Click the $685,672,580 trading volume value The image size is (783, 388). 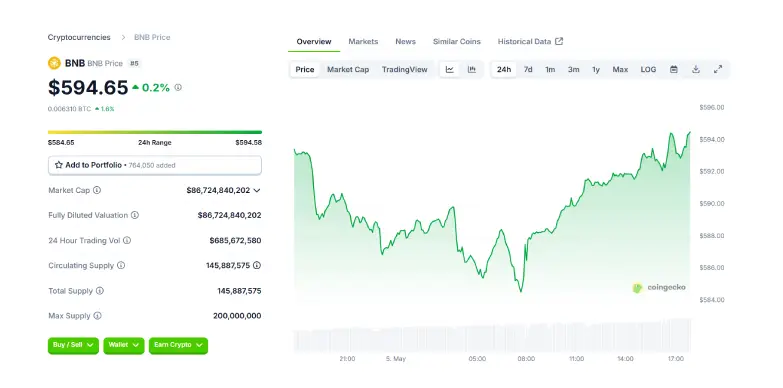pyautogui.click(x=235, y=241)
